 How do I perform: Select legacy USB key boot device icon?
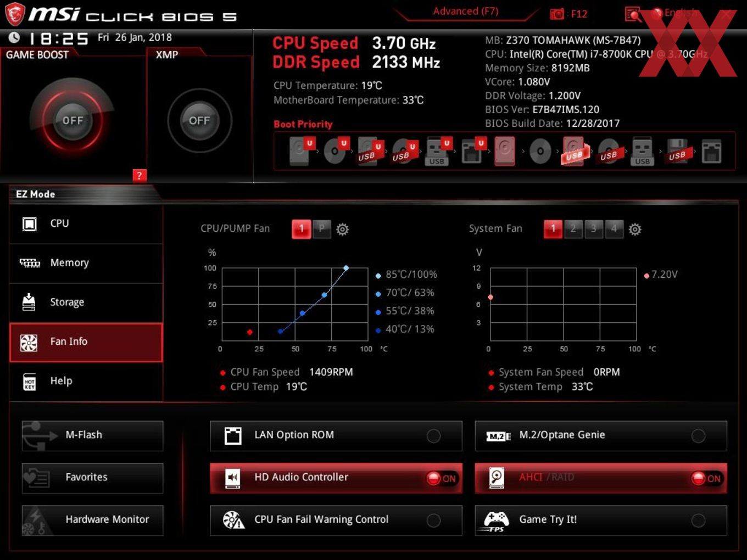[x=643, y=151]
